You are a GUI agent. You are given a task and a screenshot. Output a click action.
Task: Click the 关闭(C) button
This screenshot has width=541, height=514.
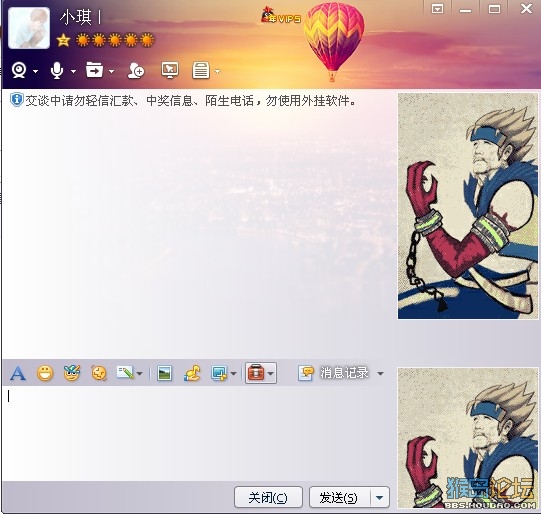(x=268, y=497)
